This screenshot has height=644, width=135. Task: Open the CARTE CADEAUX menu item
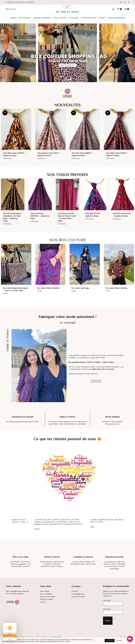pos(60,18)
